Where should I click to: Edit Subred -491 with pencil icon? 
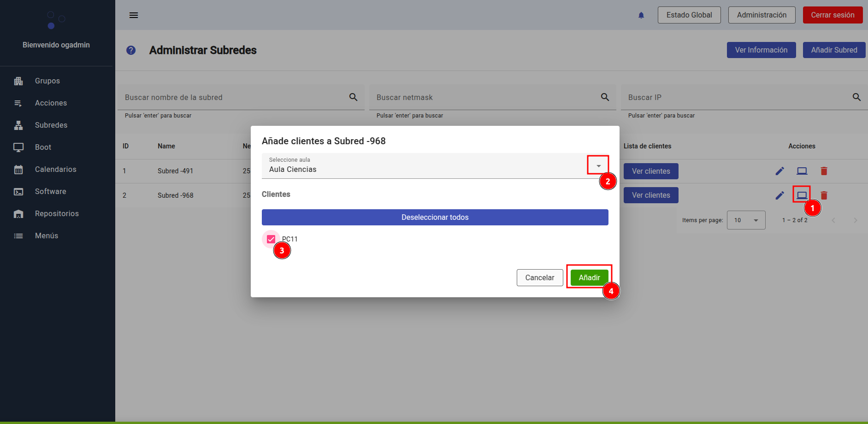(x=779, y=171)
